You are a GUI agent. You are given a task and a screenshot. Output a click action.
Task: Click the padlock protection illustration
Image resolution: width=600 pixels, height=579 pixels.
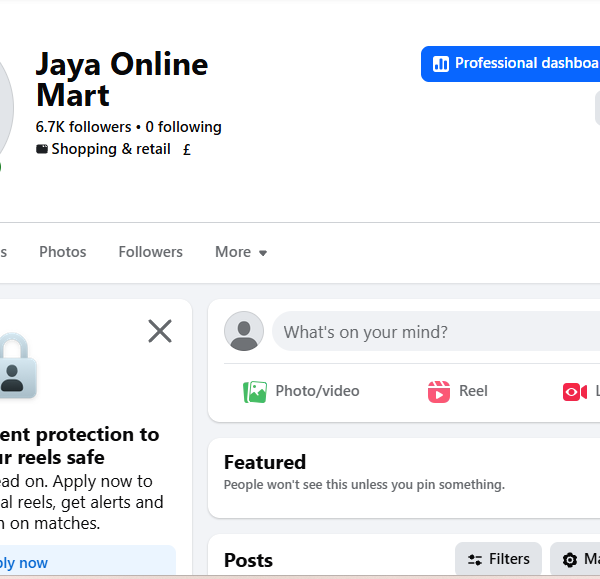(x=17, y=366)
